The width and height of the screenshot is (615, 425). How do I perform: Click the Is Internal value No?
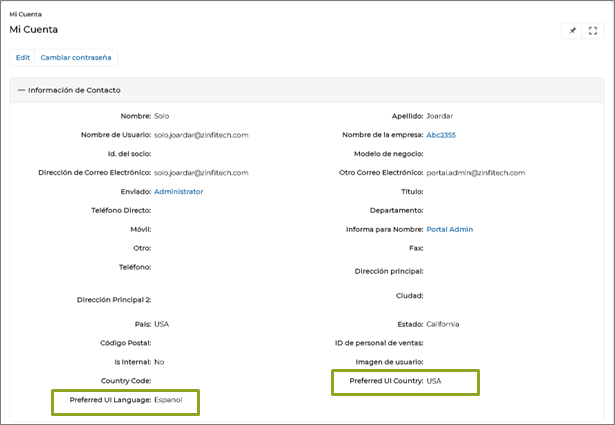(159, 362)
